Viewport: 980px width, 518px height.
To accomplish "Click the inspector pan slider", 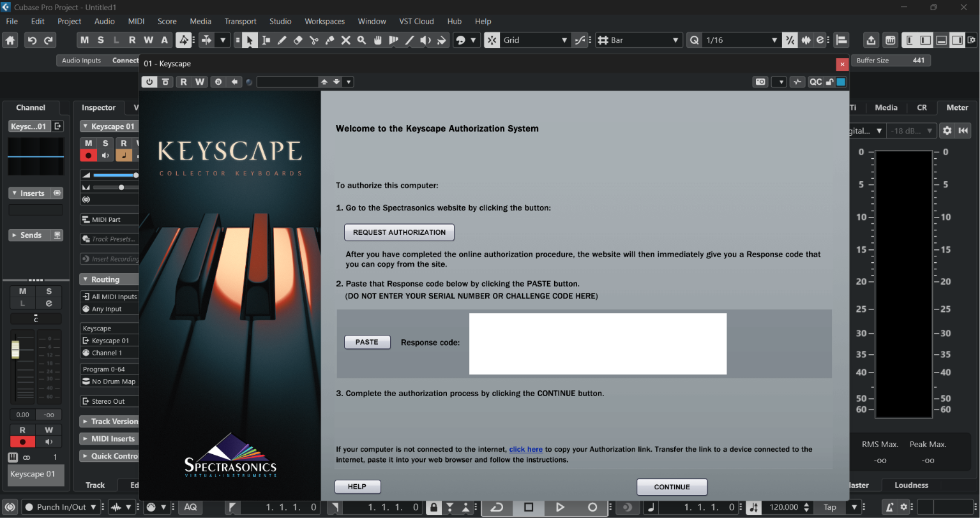I will click(x=115, y=188).
